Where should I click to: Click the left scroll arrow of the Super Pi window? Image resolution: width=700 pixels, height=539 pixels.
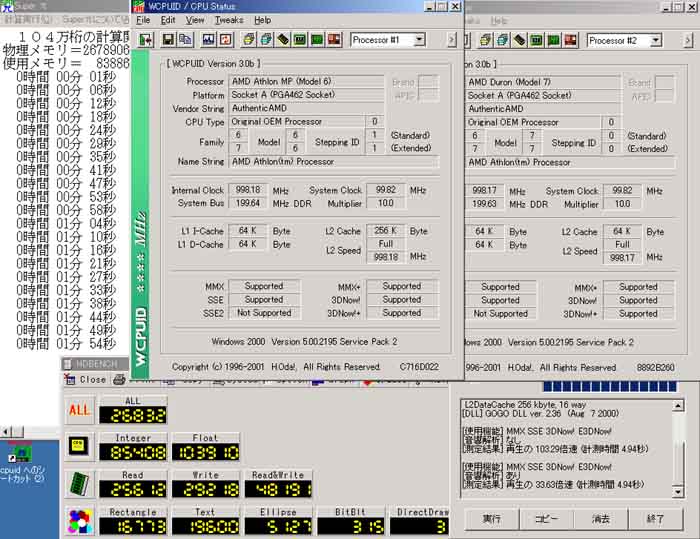coord(6,432)
